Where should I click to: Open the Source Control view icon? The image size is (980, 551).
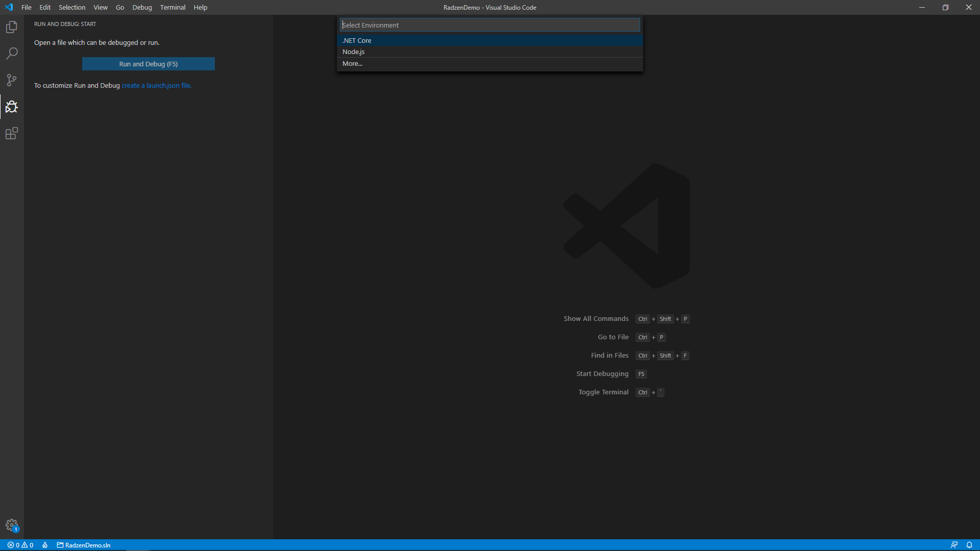(x=12, y=80)
